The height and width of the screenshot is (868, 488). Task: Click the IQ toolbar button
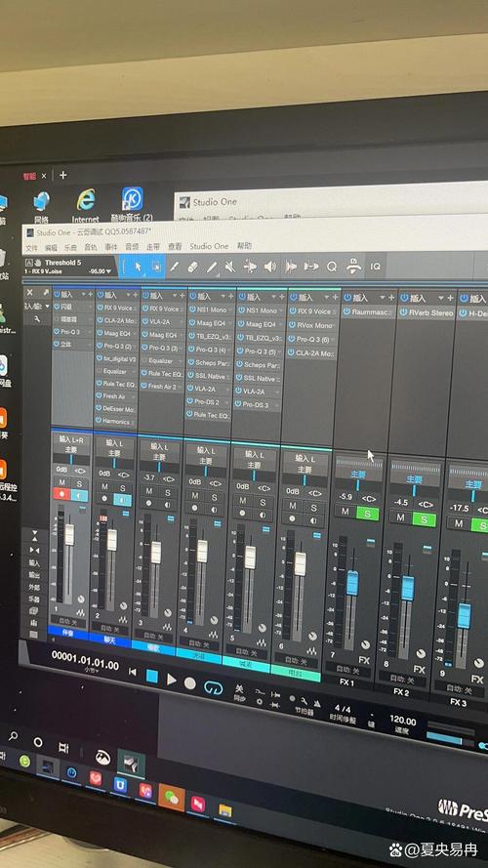[x=376, y=267]
